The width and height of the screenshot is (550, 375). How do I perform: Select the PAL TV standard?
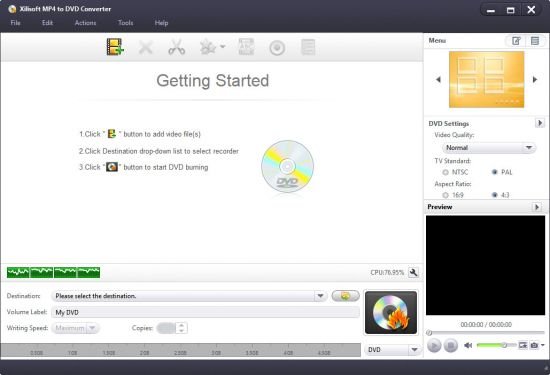495,172
